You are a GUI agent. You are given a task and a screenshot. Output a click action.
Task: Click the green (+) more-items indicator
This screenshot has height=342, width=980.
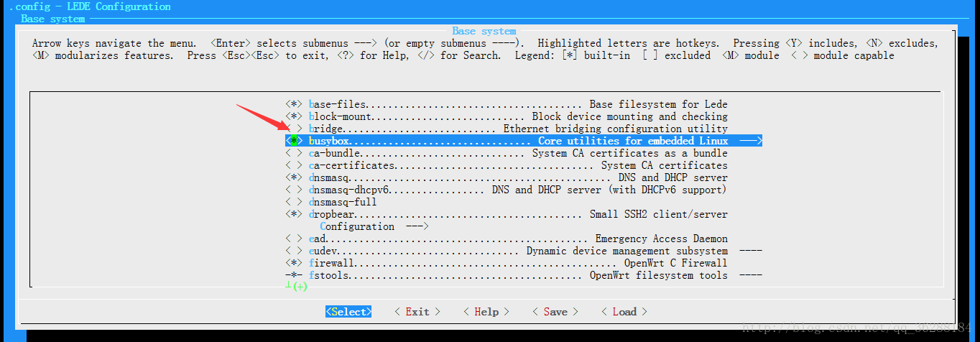[300, 286]
